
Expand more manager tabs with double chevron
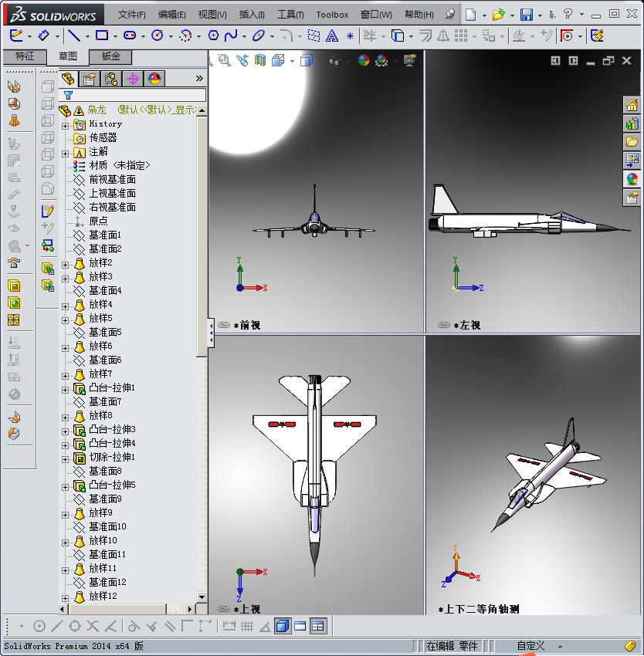pos(199,78)
